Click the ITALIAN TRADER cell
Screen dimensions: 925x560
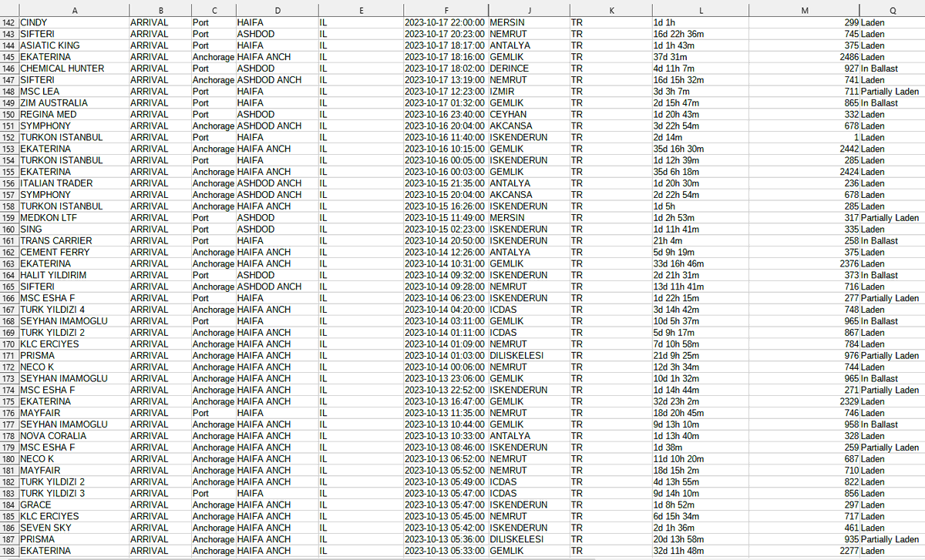click(73, 183)
